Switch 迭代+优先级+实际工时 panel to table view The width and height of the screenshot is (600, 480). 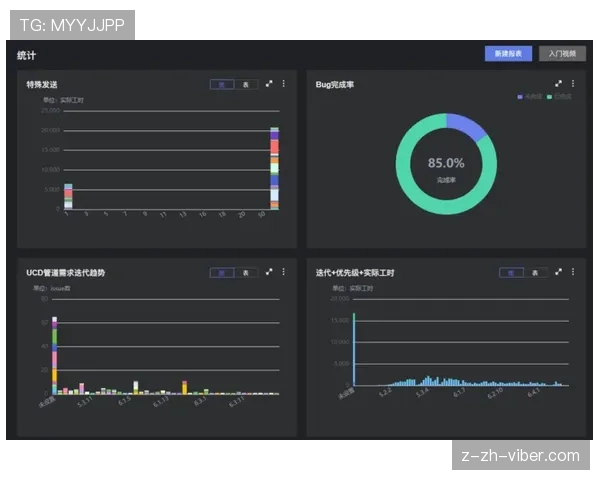(535, 272)
